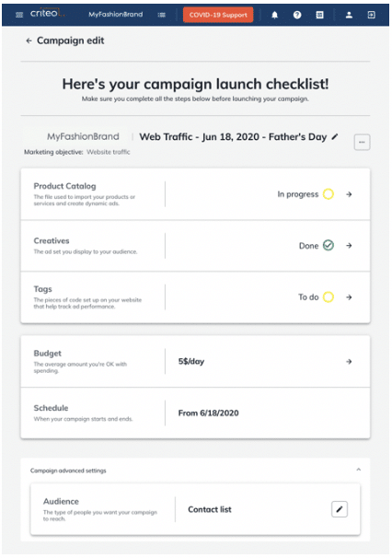Open the Tags row arrow

[x=349, y=297]
